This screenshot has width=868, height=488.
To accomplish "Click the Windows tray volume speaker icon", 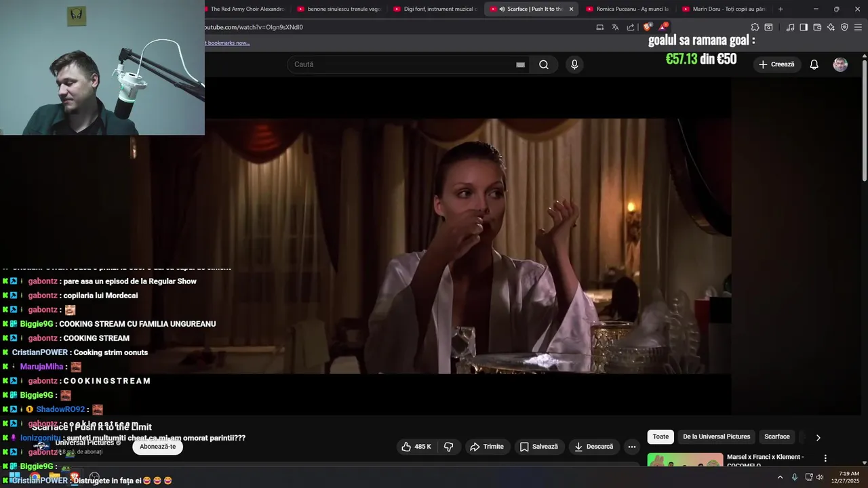I will [x=820, y=477].
